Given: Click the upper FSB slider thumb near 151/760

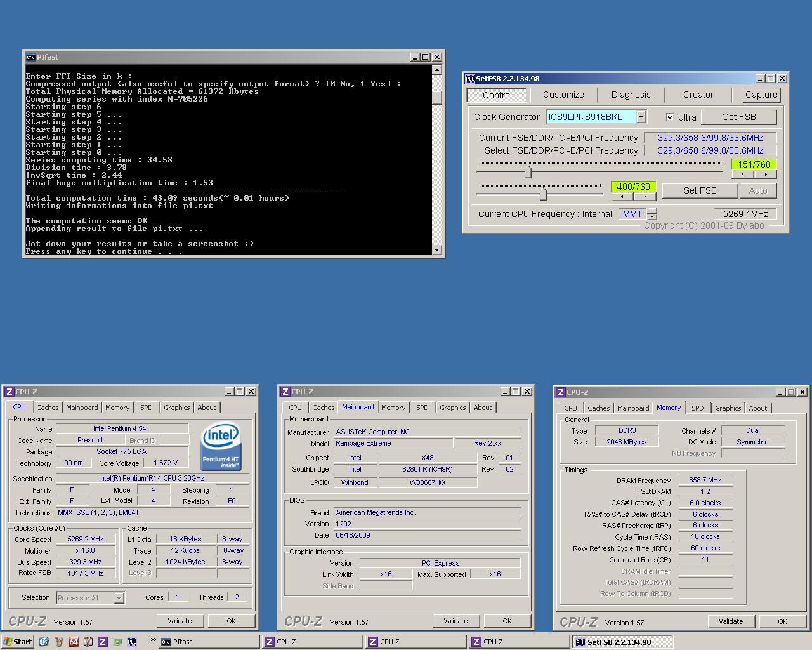Looking at the screenshot, I should (528, 171).
